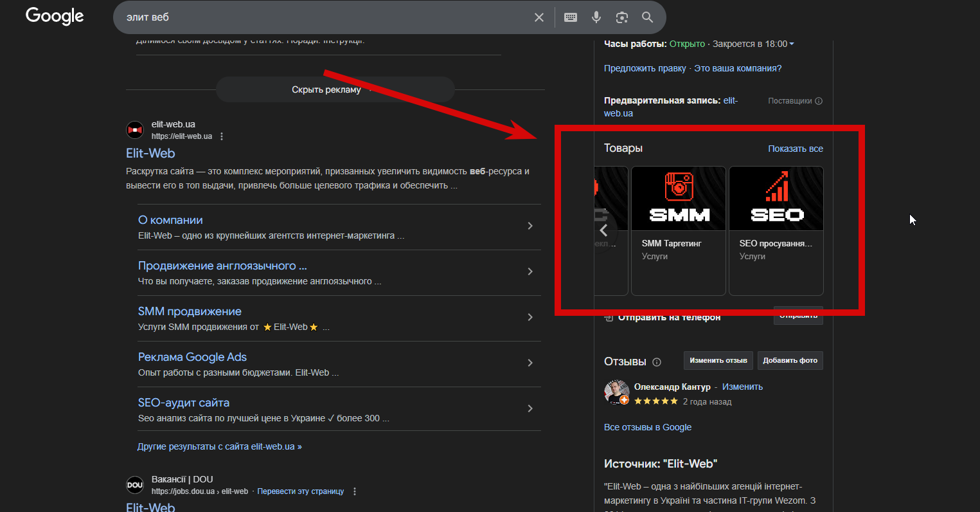Click the https://elit-web.ua URL text
Screen dimensions: 980x512
coord(182,136)
